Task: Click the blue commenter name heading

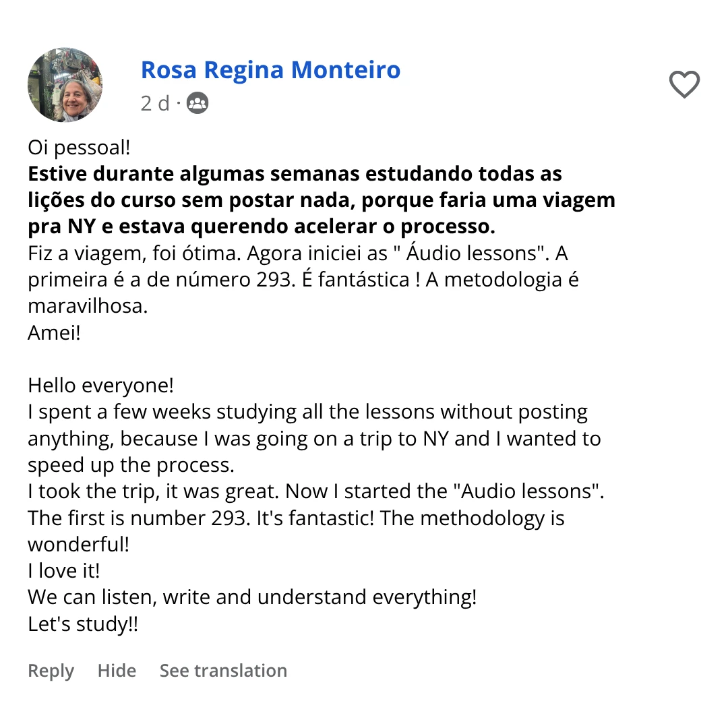Action: point(270,69)
